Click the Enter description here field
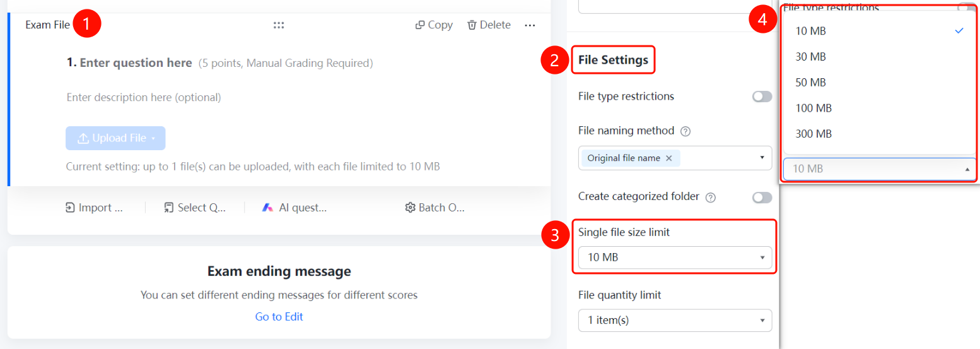 (144, 98)
